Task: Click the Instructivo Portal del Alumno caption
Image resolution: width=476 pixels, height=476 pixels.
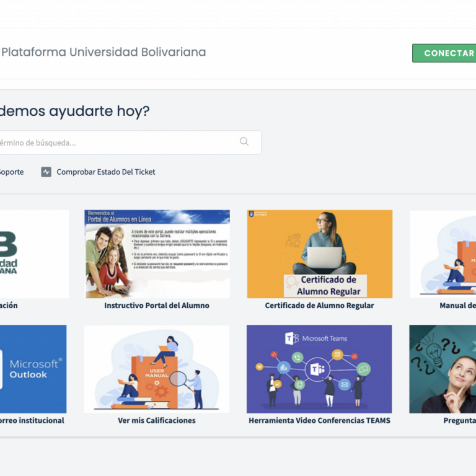Action: coord(157,306)
